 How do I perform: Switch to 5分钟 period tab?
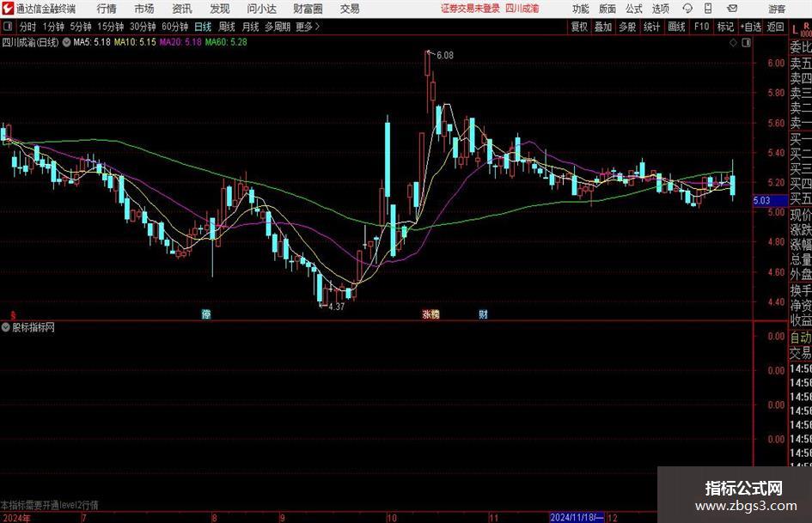[x=81, y=27]
